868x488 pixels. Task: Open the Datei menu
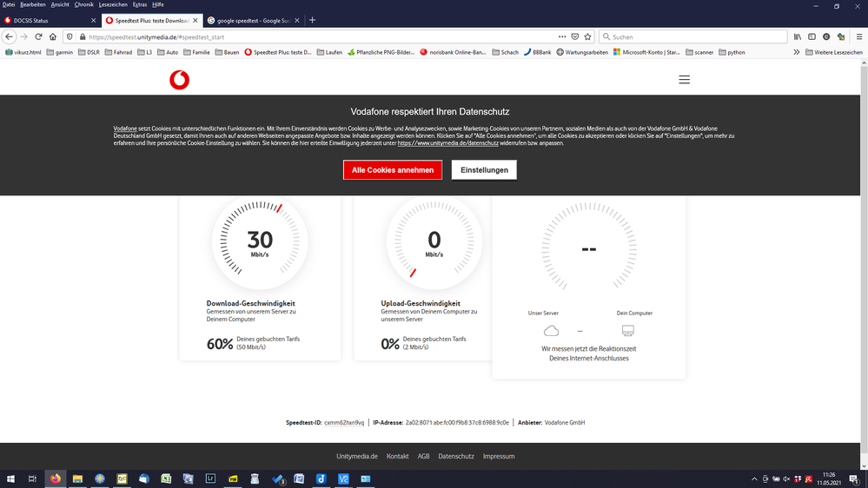pos(9,4)
